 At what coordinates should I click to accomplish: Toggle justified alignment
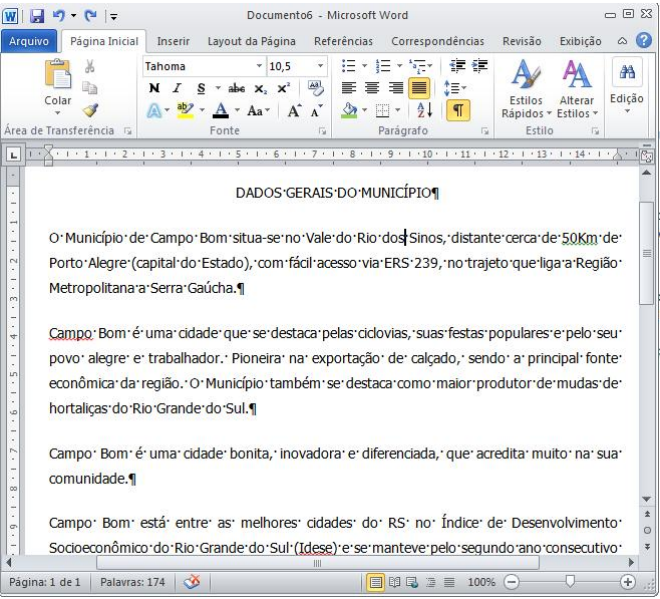pyautogui.click(x=419, y=88)
